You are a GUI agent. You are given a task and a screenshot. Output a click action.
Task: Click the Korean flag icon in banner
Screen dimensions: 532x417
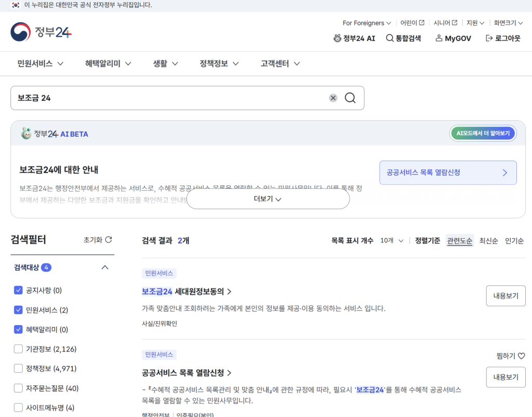pyautogui.click(x=16, y=5)
